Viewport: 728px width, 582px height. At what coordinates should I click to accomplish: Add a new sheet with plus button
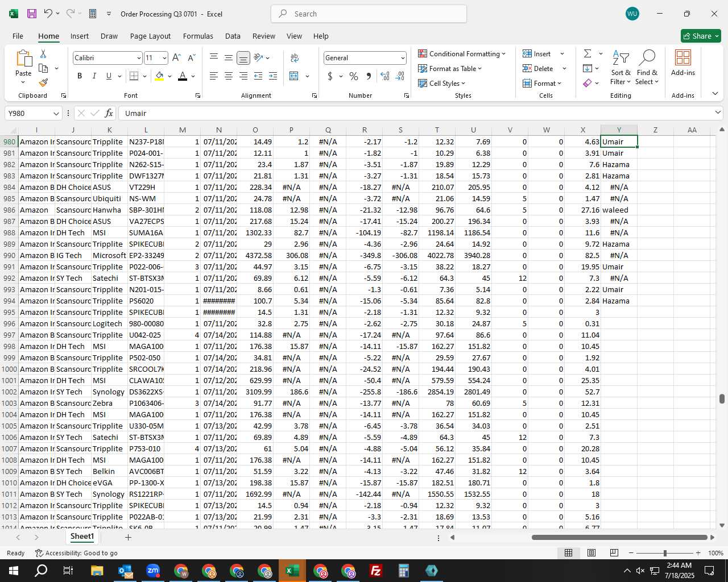128,537
